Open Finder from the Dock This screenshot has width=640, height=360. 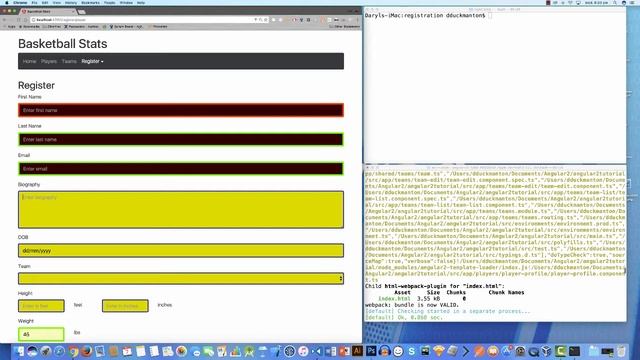tap(20, 351)
